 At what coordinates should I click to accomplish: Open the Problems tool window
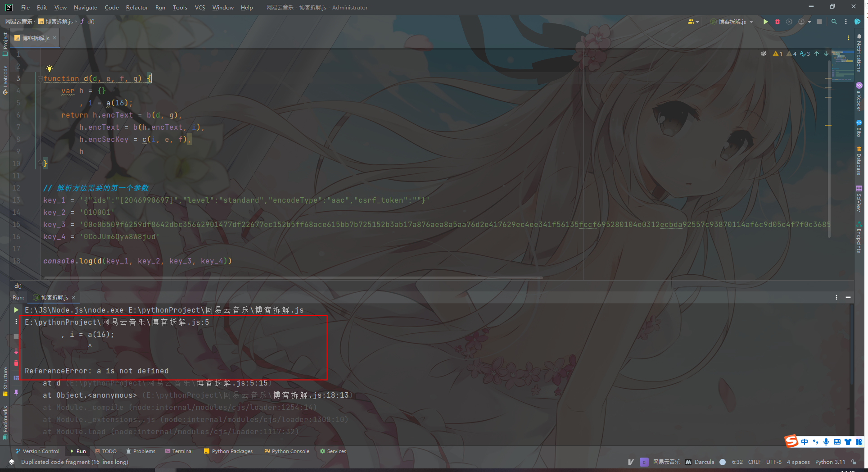click(x=140, y=451)
